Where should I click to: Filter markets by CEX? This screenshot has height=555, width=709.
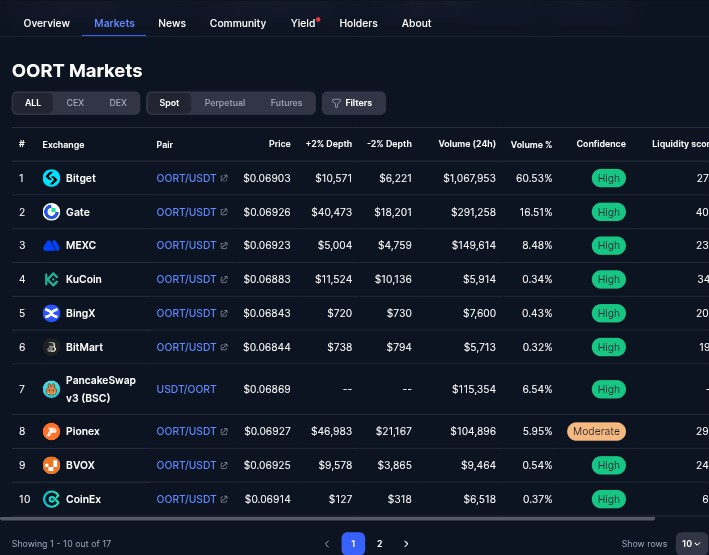point(75,103)
